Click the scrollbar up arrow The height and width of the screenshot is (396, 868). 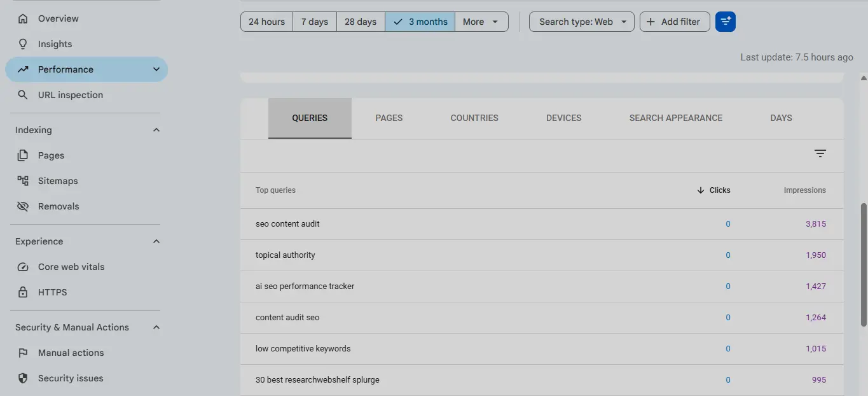864,78
